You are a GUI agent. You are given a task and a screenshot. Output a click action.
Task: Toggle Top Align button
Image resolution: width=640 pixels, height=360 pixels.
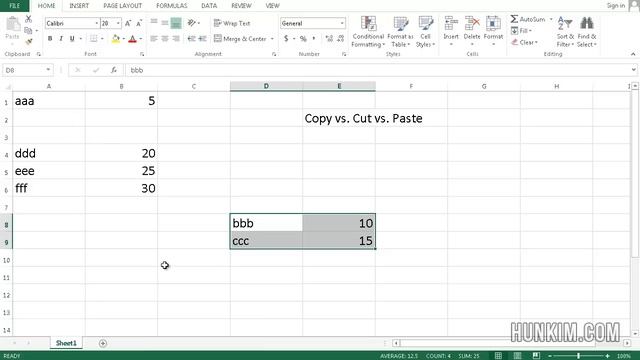coord(153,21)
